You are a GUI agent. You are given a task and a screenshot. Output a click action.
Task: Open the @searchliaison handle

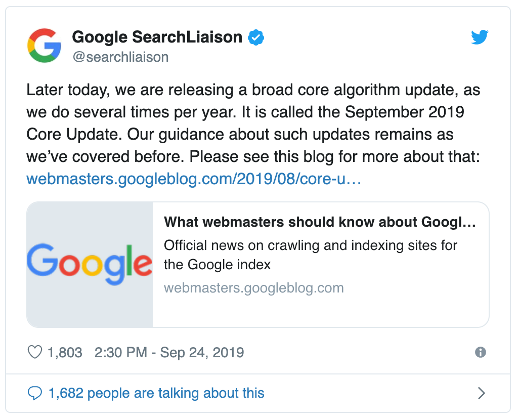(120, 57)
